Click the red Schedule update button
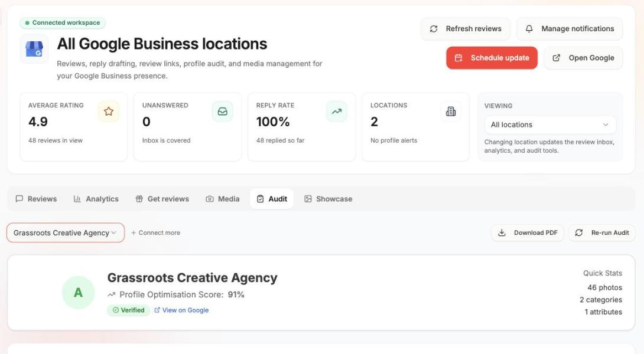The height and width of the screenshot is (354, 644). [x=492, y=58]
